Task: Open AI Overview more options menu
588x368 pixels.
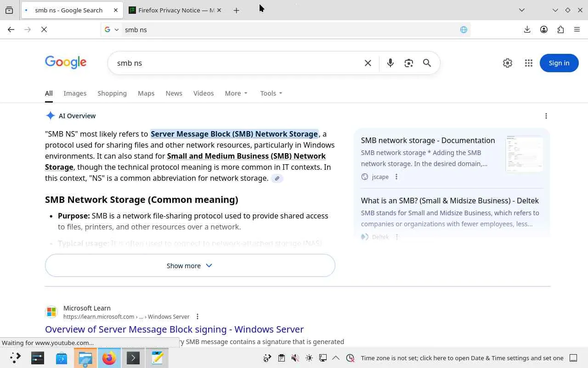Action: 546,116
